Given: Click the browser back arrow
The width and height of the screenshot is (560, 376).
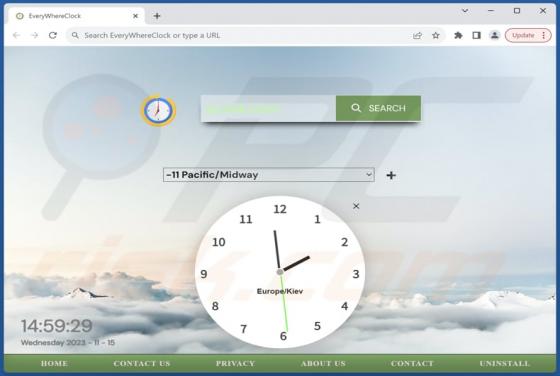Looking at the screenshot, I should [16, 35].
